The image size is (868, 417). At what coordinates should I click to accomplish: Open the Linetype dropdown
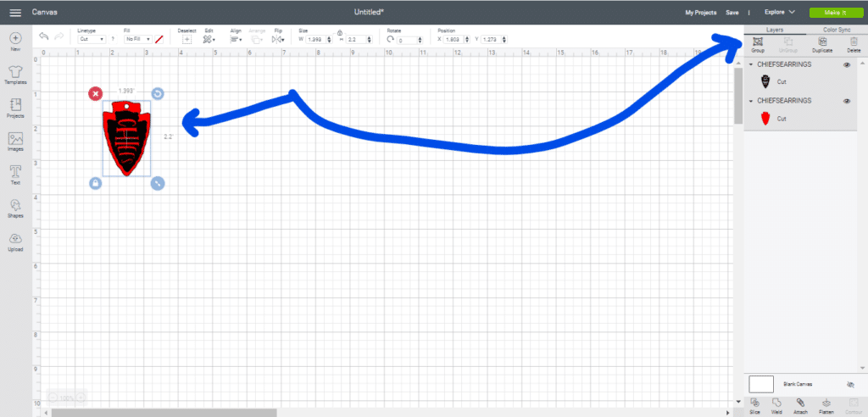click(x=91, y=39)
